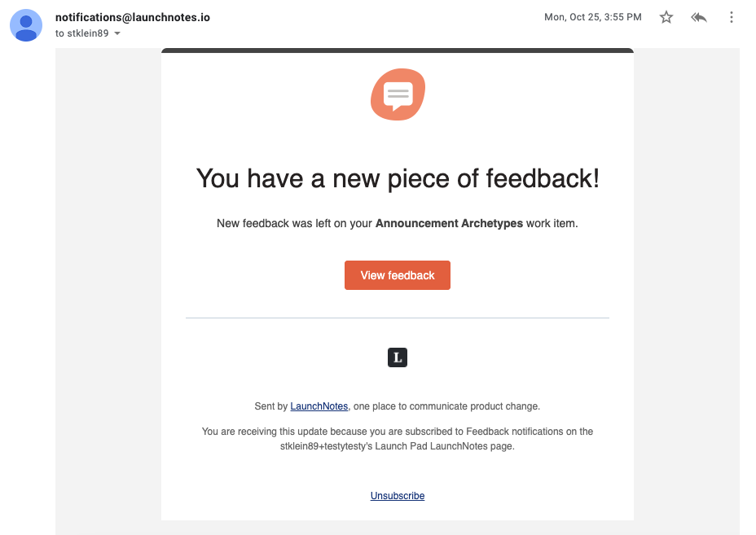The image size is (756, 535).
Task: Click the dark bar atop the email card
Action: pyautogui.click(x=398, y=50)
